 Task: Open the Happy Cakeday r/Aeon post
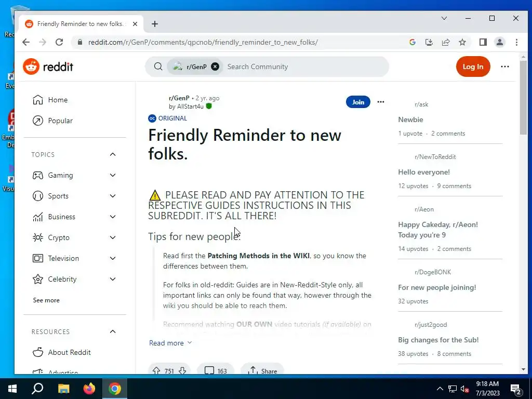437,230
